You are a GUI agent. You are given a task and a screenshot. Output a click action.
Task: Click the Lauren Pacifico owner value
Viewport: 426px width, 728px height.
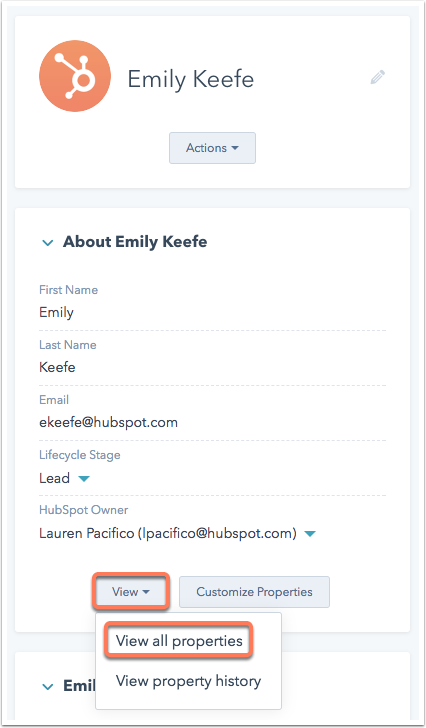pos(168,534)
